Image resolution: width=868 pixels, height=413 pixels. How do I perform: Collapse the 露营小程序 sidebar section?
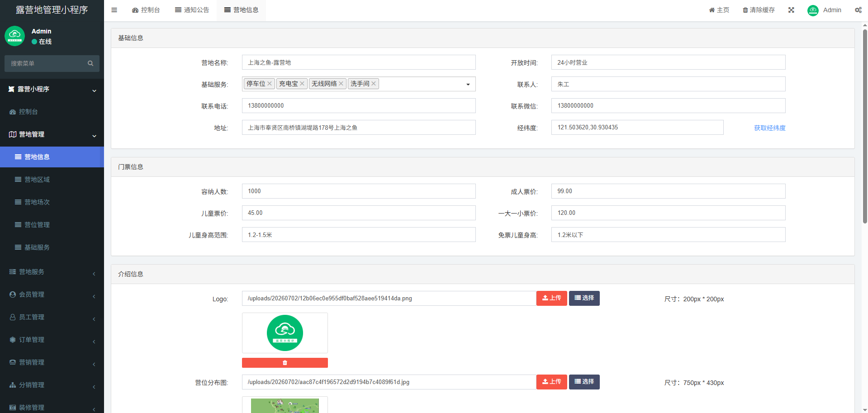click(52, 89)
